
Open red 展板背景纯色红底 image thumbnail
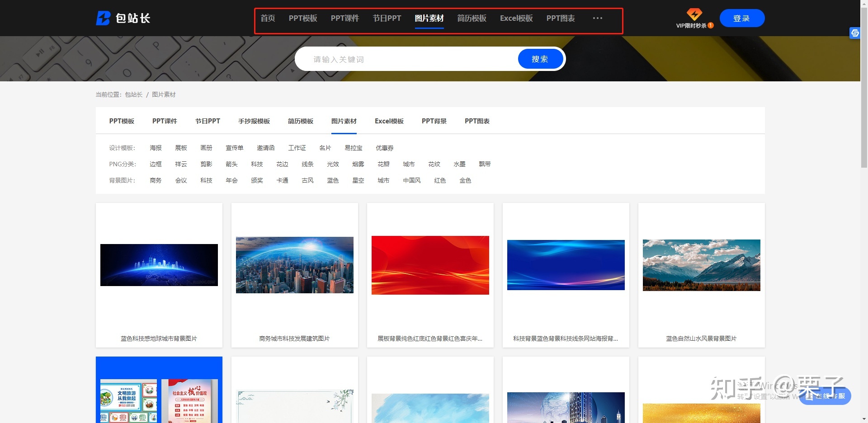pyautogui.click(x=430, y=265)
